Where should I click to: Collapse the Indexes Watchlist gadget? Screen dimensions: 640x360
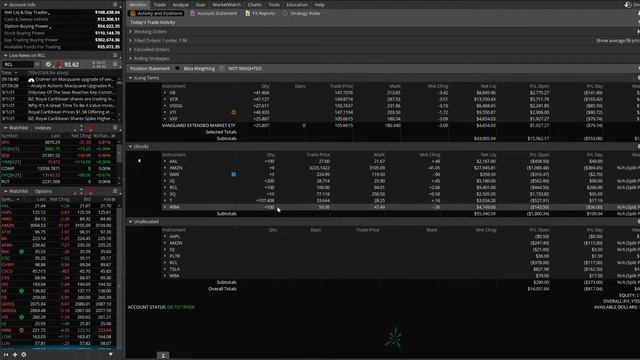[5, 128]
